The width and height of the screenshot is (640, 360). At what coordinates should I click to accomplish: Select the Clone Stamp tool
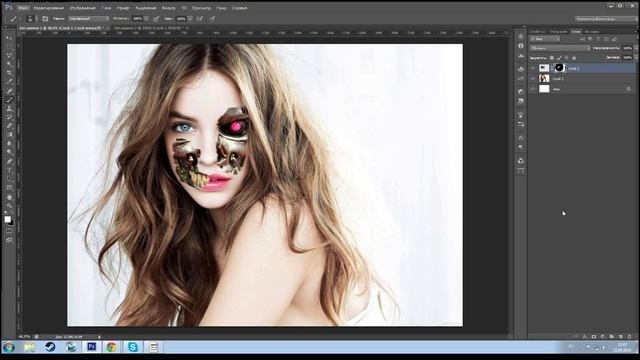[9, 109]
